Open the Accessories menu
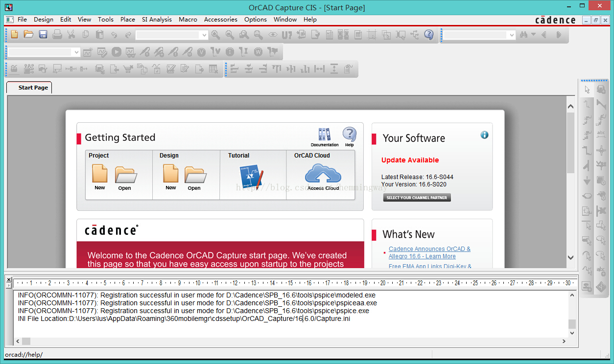Image resolution: width=614 pixels, height=364 pixels. click(221, 20)
